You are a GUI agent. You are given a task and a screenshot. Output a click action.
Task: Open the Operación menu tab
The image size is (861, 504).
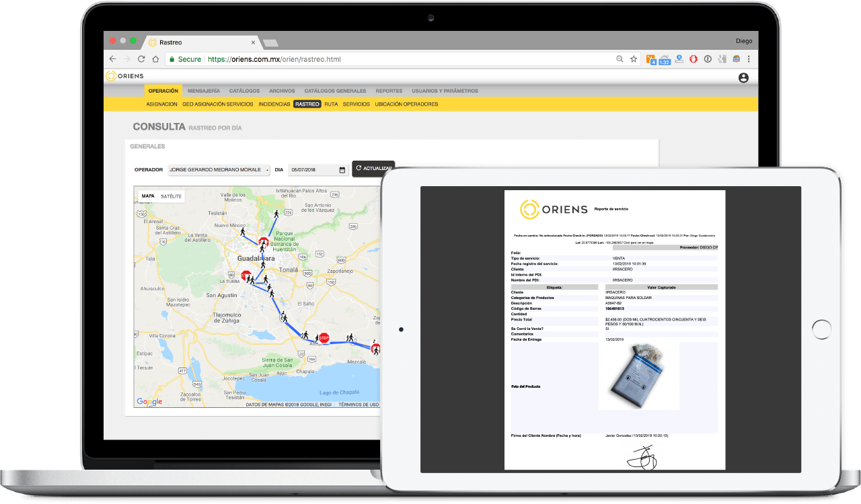tap(163, 91)
